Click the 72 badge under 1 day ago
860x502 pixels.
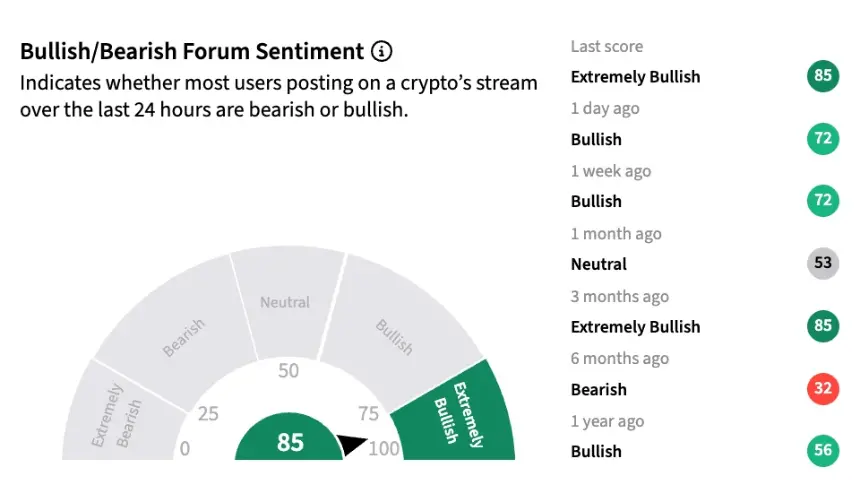pyautogui.click(x=823, y=138)
